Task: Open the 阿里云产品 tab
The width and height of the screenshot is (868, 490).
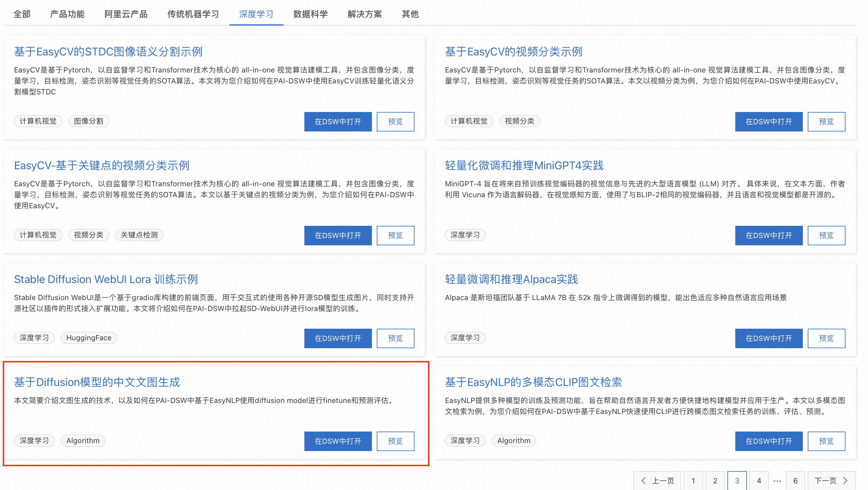Action: tap(126, 14)
